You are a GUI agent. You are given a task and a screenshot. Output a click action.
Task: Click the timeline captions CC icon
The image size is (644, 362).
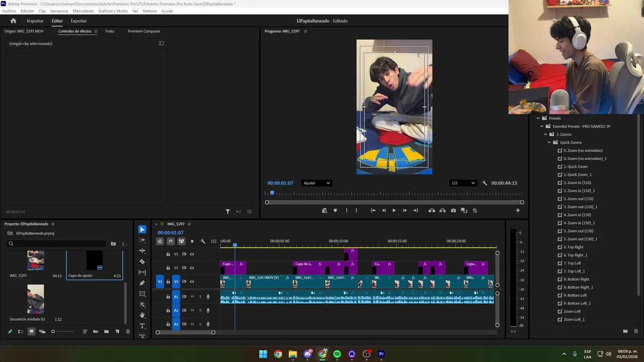213,241
